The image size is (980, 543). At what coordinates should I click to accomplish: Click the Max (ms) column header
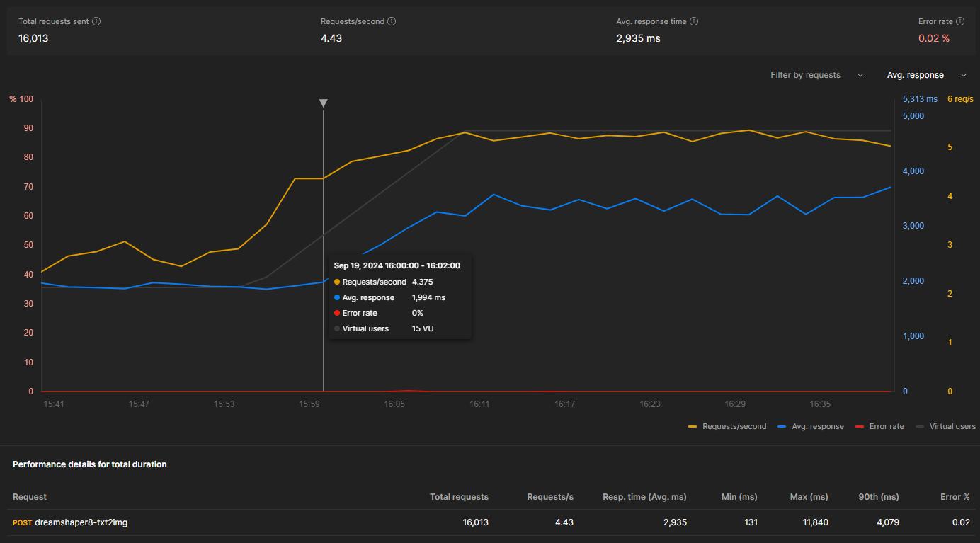coord(809,497)
